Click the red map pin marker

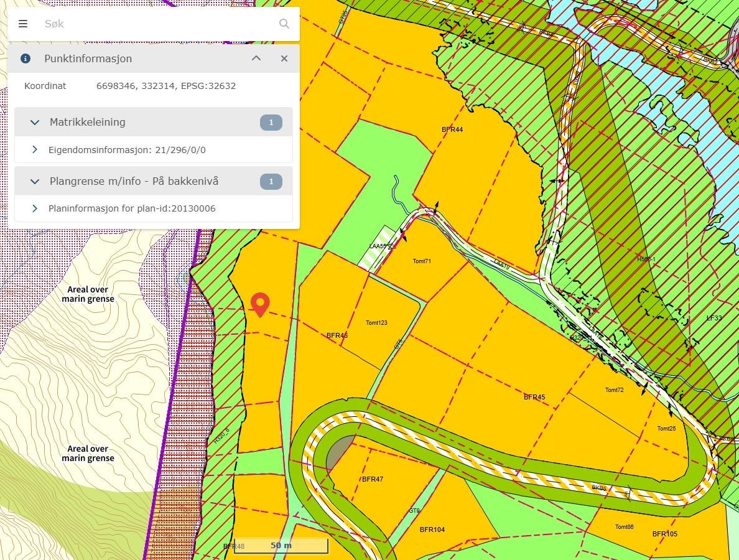tap(260, 304)
